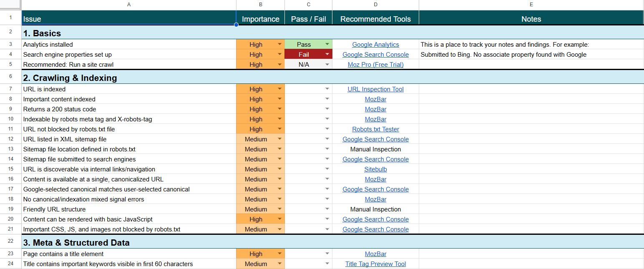
Task: Open Importance dropdown for URL listed in XML sitemap
Action: click(x=279, y=139)
